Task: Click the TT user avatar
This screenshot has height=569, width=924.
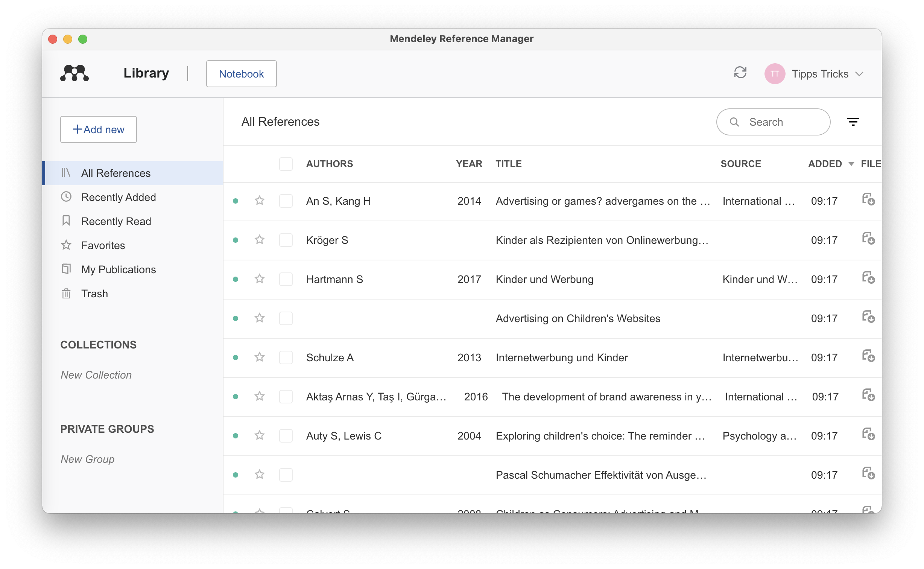Action: click(774, 74)
